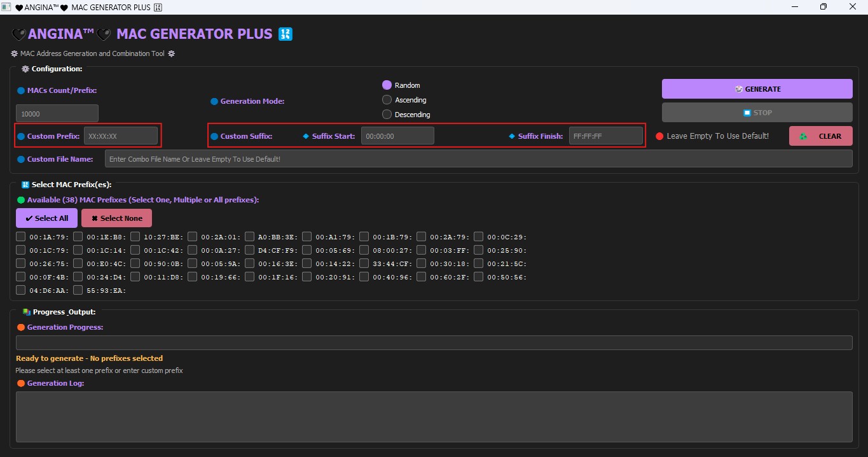Click the numbers icon beside the app title
The image size is (868, 457).
(286, 34)
